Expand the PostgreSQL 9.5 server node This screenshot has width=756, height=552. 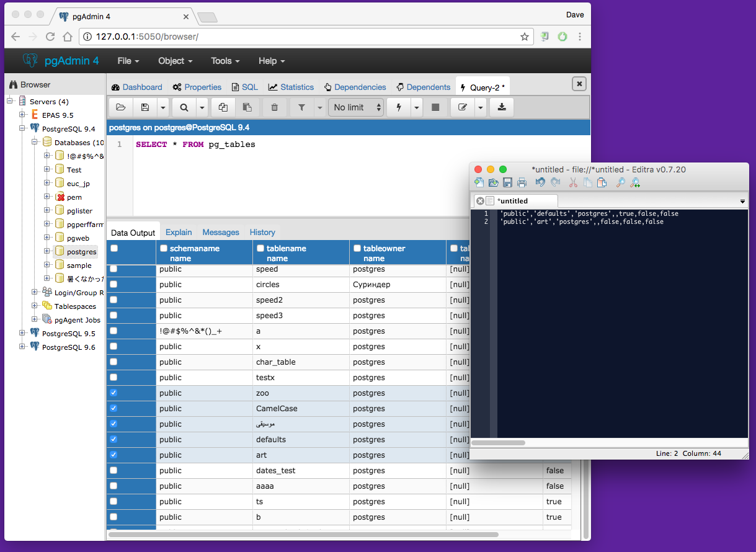click(23, 333)
